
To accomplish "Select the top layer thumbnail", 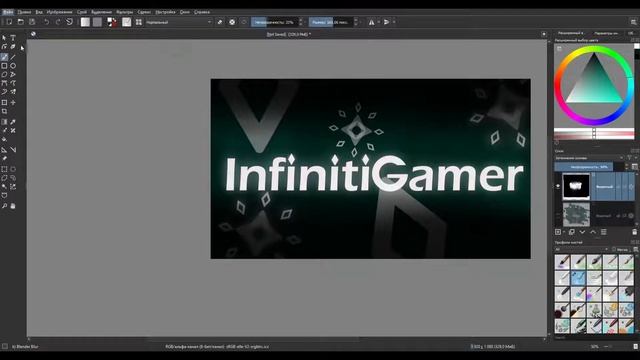I will point(576,186).
